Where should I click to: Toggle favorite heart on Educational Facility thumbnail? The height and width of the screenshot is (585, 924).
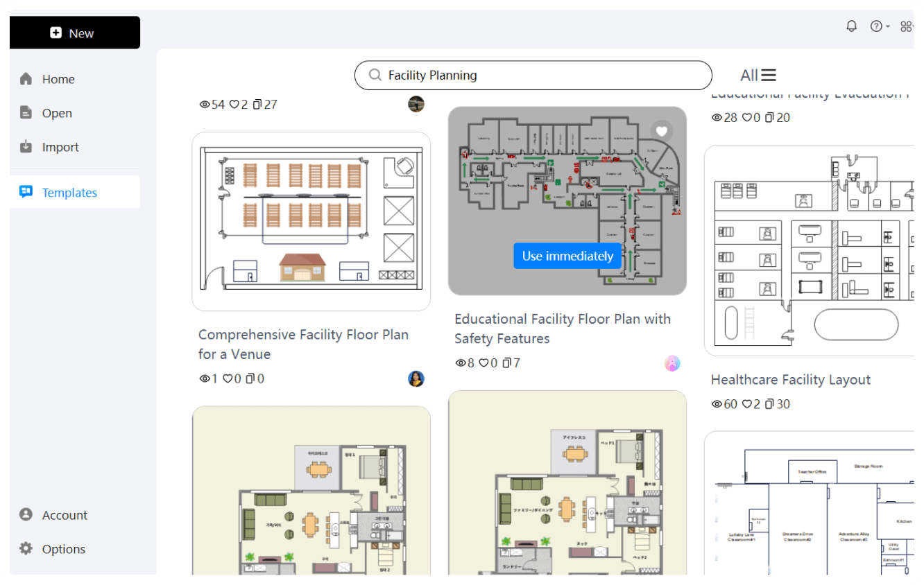pos(662,131)
